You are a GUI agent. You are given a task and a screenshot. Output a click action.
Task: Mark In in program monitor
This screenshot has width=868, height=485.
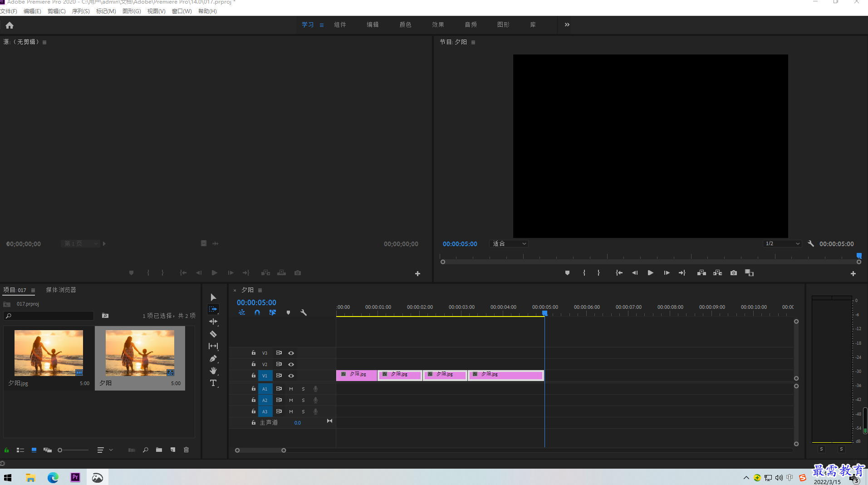pos(584,273)
